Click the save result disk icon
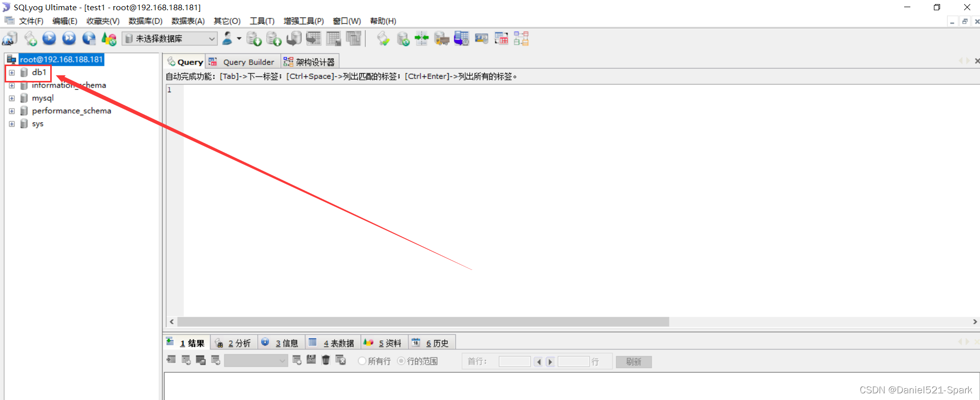980x400 pixels. 311,360
